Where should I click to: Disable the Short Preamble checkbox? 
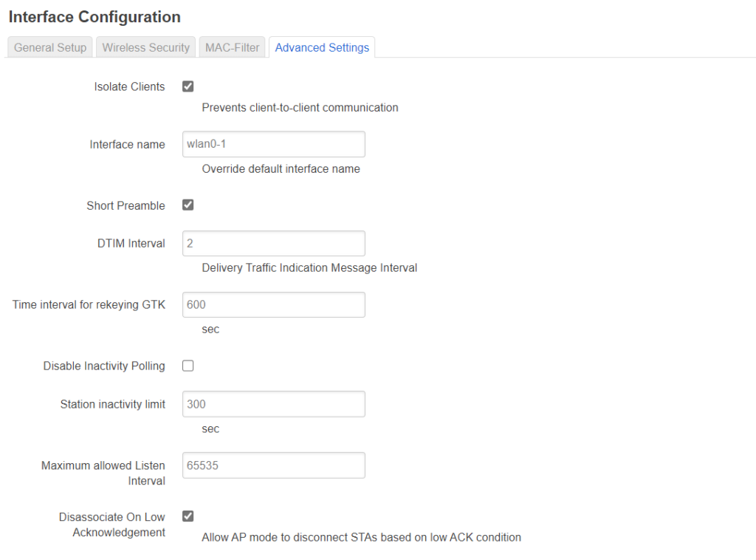[x=188, y=205]
